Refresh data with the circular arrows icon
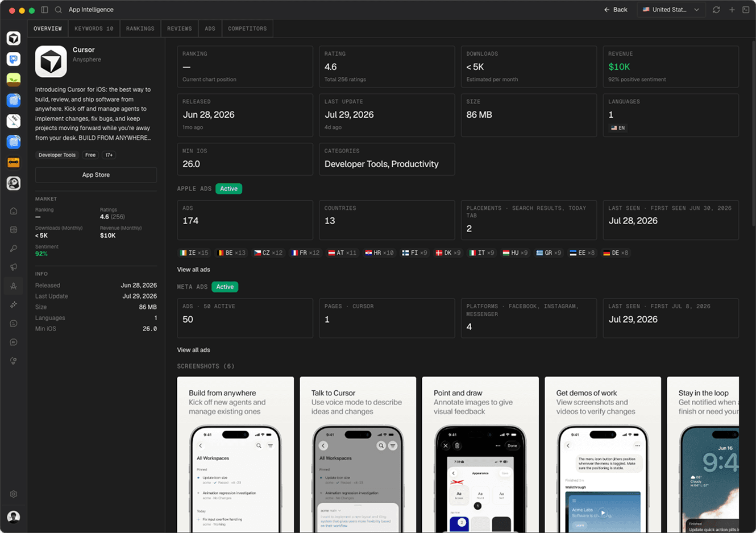This screenshot has width=756, height=533. [716, 10]
